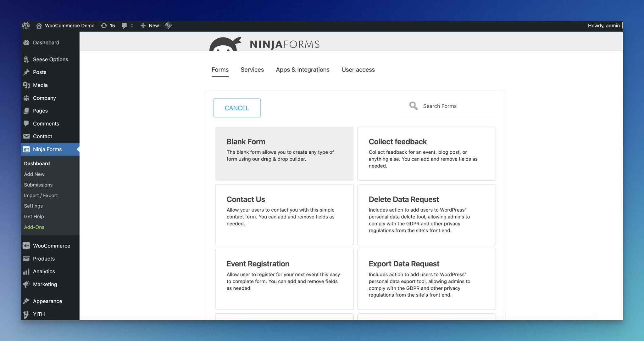
Task: Click the Ninja Forms ninja logo
Action: [x=225, y=44]
